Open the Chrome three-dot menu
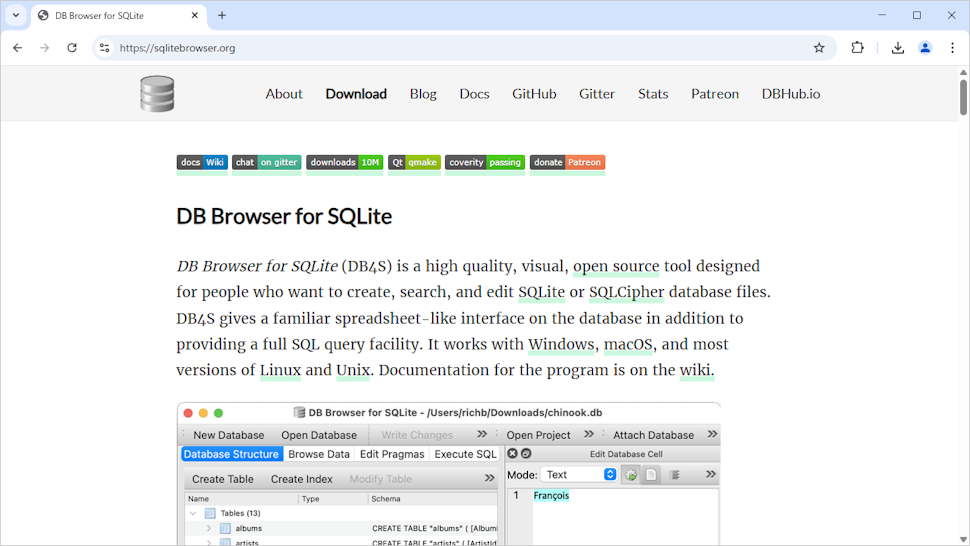 tap(953, 48)
